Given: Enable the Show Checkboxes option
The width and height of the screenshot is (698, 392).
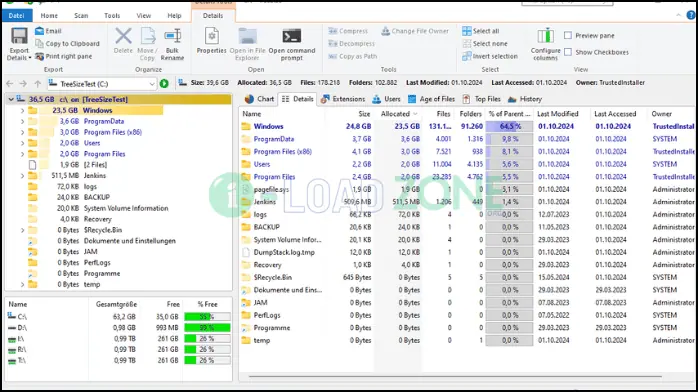Looking at the screenshot, I should pos(568,52).
